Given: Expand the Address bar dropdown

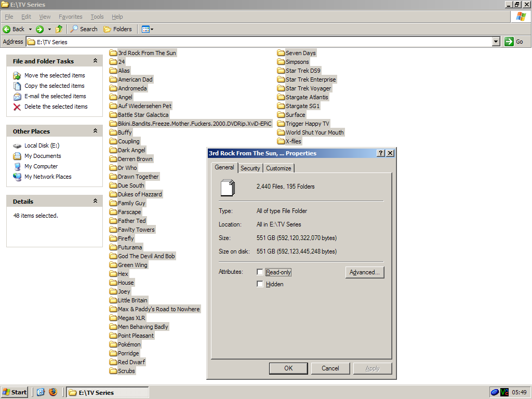Looking at the screenshot, I should [x=496, y=42].
